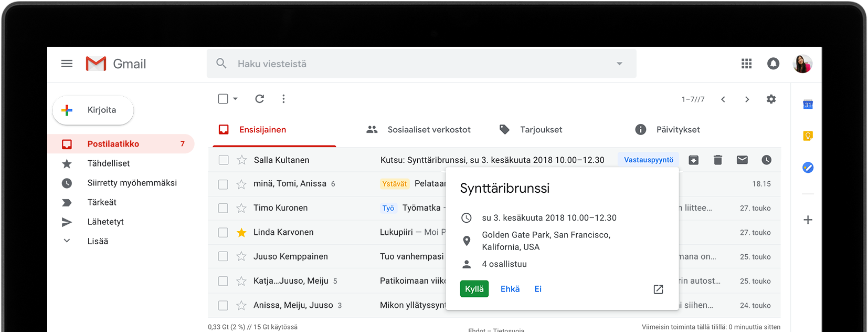Click Kirjoita to compose email
868x332 pixels.
coord(93,110)
